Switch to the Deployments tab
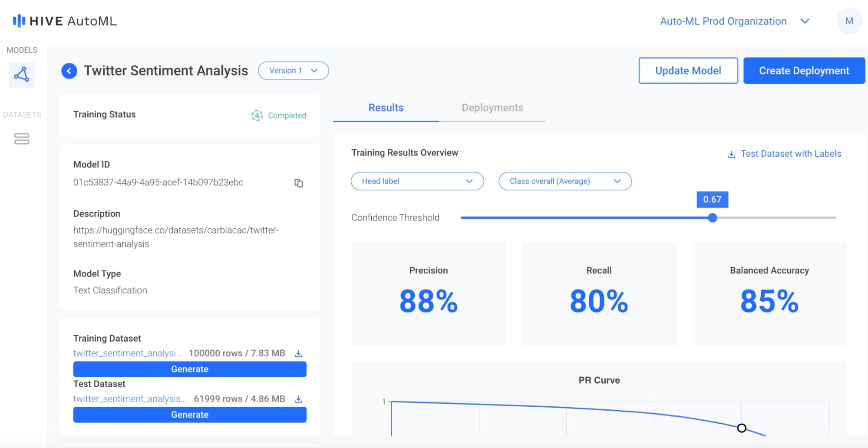Image resolution: width=868 pixels, height=448 pixels. click(493, 108)
